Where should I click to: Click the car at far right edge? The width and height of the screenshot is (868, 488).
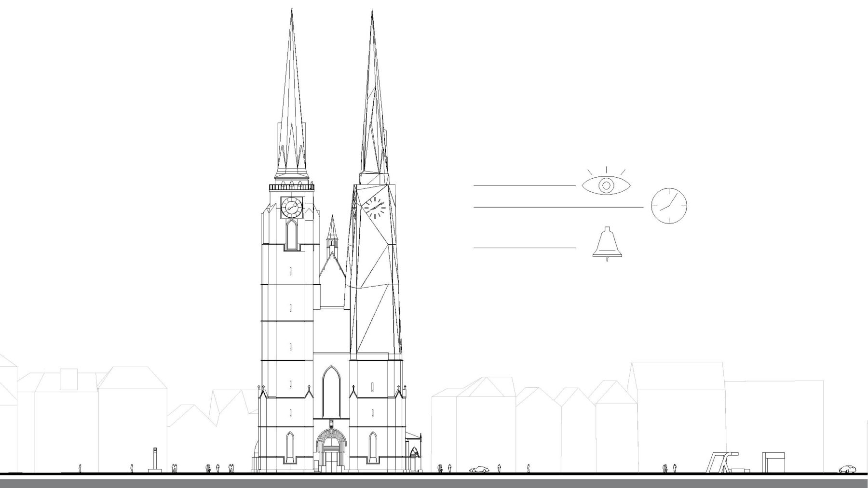click(x=847, y=469)
